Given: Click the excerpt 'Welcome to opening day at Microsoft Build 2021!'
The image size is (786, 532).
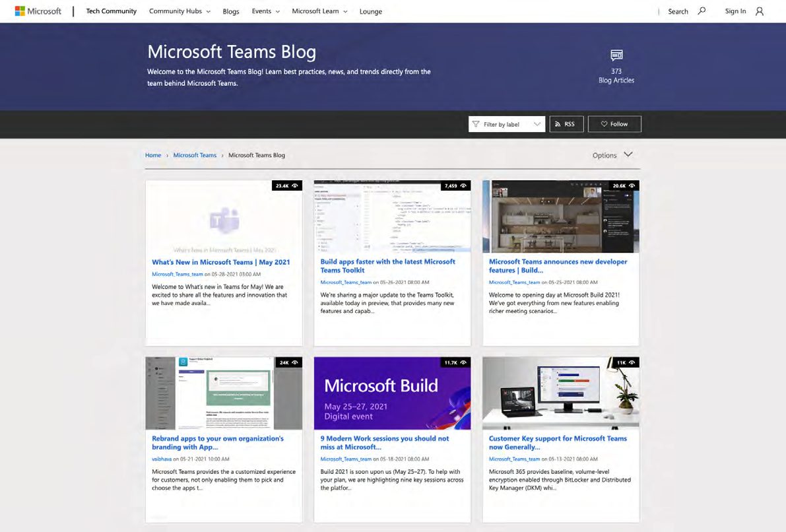Looking at the screenshot, I should pos(554,303).
